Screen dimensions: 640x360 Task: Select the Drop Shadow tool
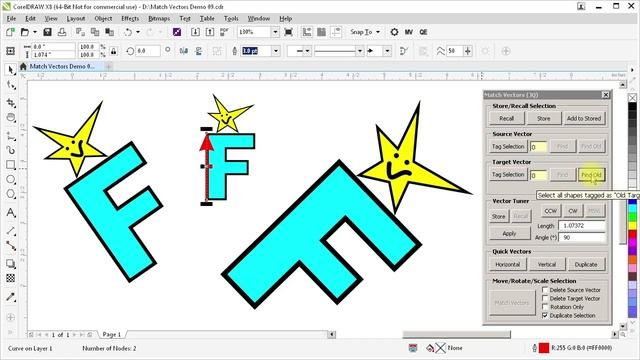pos(11,264)
